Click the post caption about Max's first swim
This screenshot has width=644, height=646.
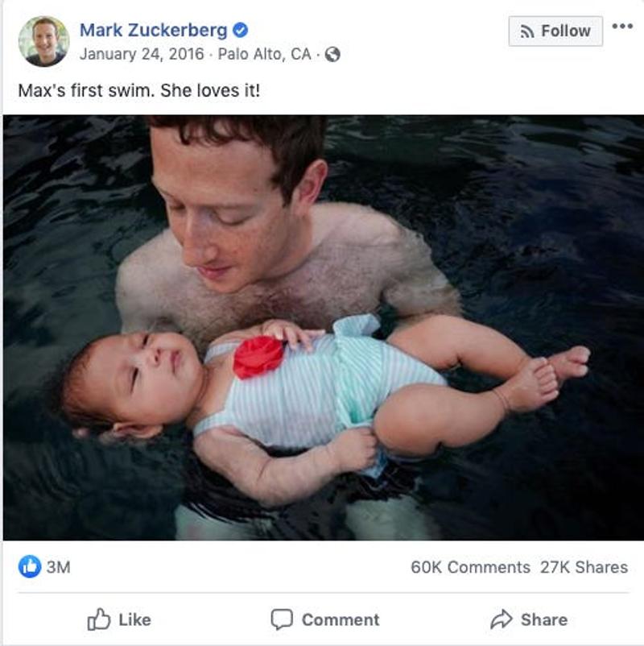click(139, 90)
